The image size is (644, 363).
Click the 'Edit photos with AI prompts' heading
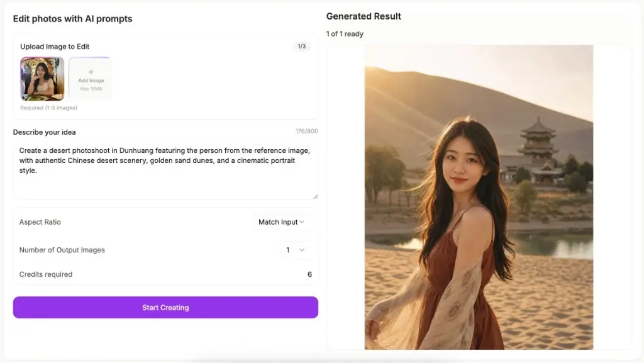(x=73, y=19)
